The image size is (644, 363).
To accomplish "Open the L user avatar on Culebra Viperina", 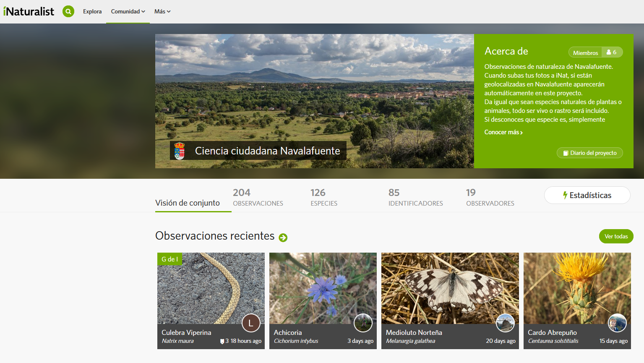I will pyautogui.click(x=251, y=323).
